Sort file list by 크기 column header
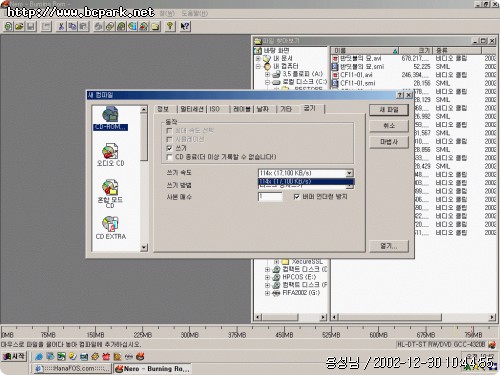 click(416, 50)
